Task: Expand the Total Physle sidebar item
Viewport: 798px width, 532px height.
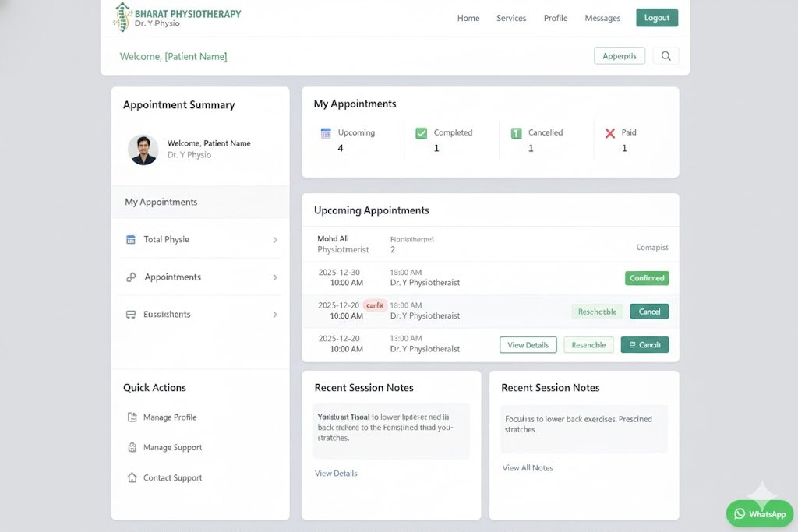Action: (x=274, y=239)
